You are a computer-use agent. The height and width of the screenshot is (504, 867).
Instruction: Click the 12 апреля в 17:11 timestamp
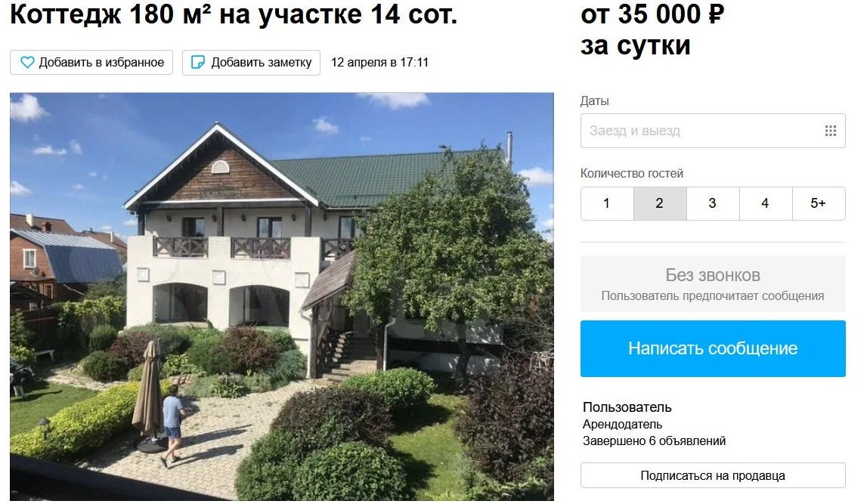point(379,63)
